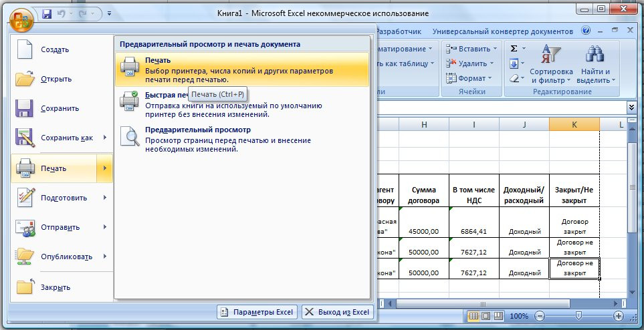Click the round Office button
The image size is (644, 330).
21,19
